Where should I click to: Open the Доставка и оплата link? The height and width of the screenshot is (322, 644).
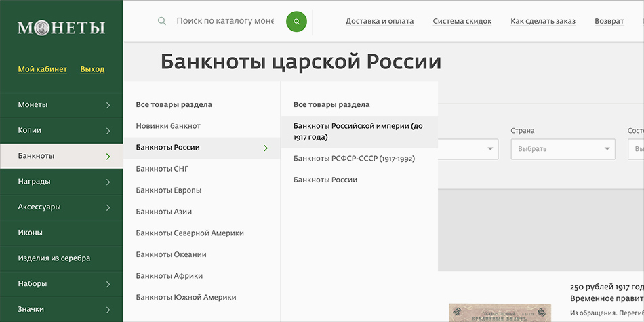click(x=380, y=22)
